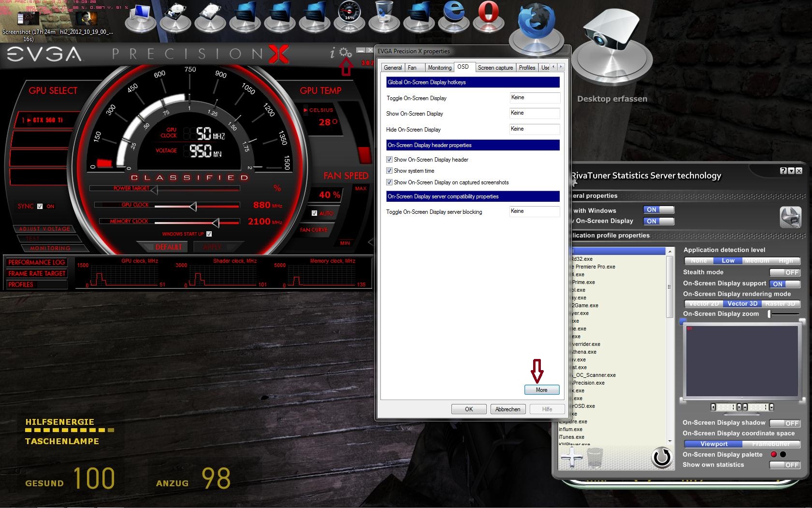Toggle Show On-Screen Display header checkbox
Image resolution: width=812 pixels, height=508 pixels.
pos(389,159)
